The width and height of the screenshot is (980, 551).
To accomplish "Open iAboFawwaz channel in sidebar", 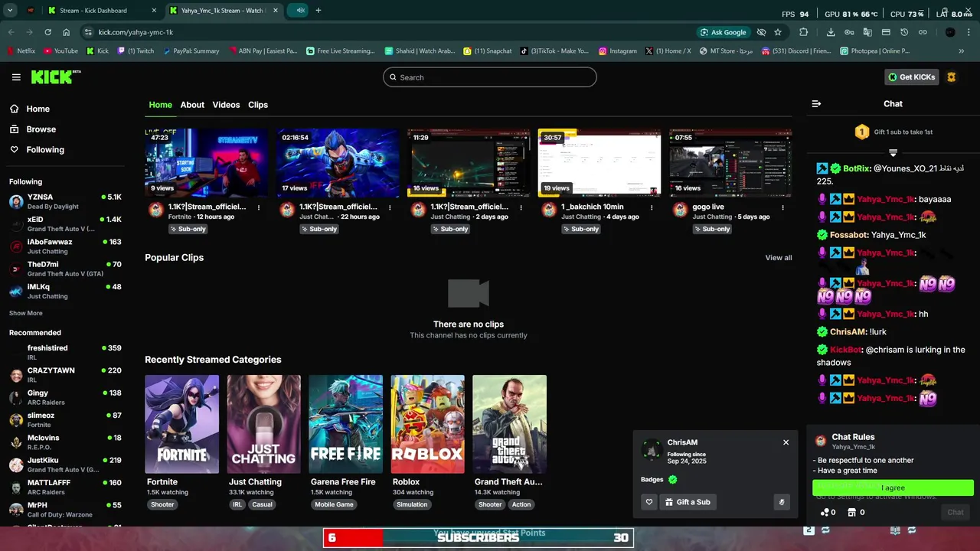I will 65,246.
